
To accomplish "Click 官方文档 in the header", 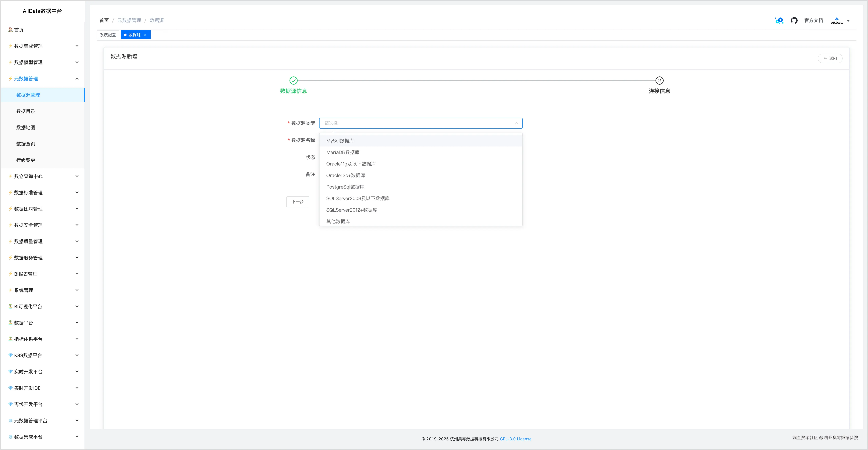I will (813, 21).
